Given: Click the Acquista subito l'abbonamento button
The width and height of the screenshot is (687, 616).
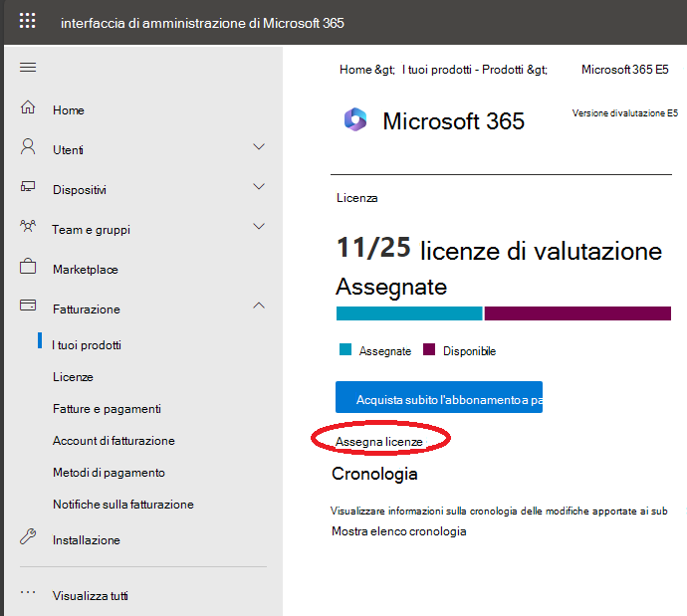Looking at the screenshot, I should point(439,397).
